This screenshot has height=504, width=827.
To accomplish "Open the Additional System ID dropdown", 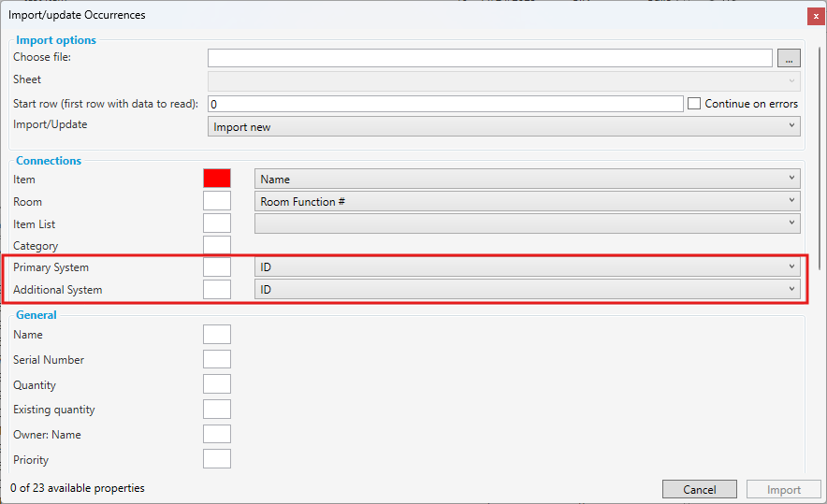I will (527, 290).
